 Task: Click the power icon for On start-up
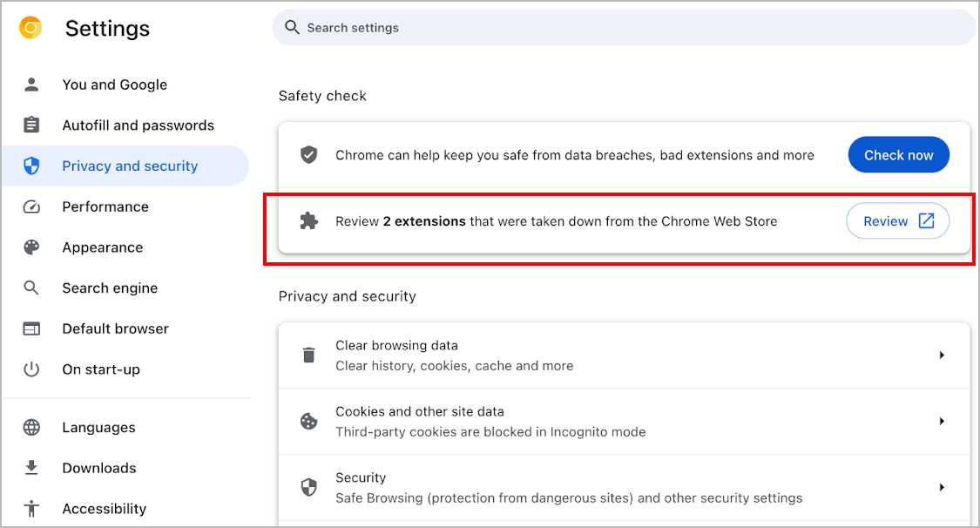tap(31, 369)
